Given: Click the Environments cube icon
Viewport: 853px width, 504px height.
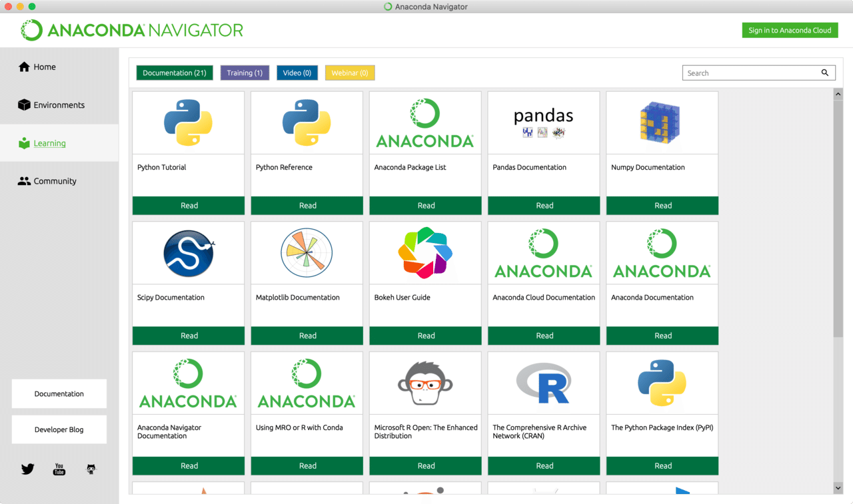Looking at the screenshot, I should click(24, 105).
